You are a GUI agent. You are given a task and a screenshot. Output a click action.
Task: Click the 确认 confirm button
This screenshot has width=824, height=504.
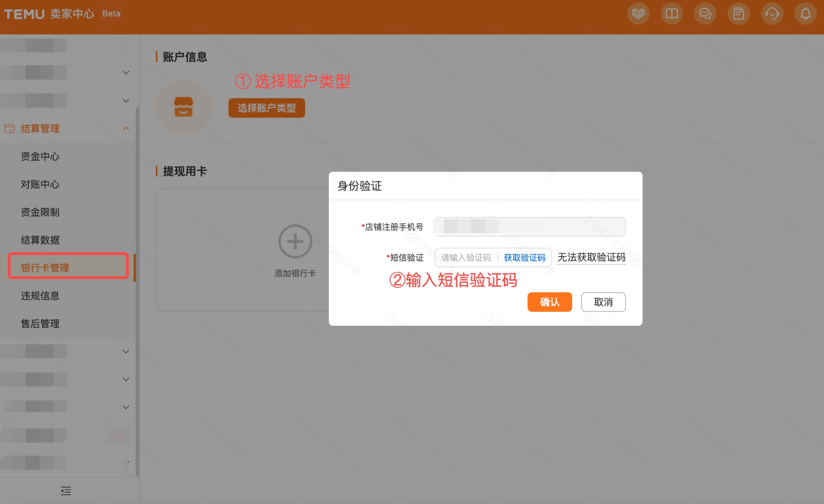(x=550, y=302)
